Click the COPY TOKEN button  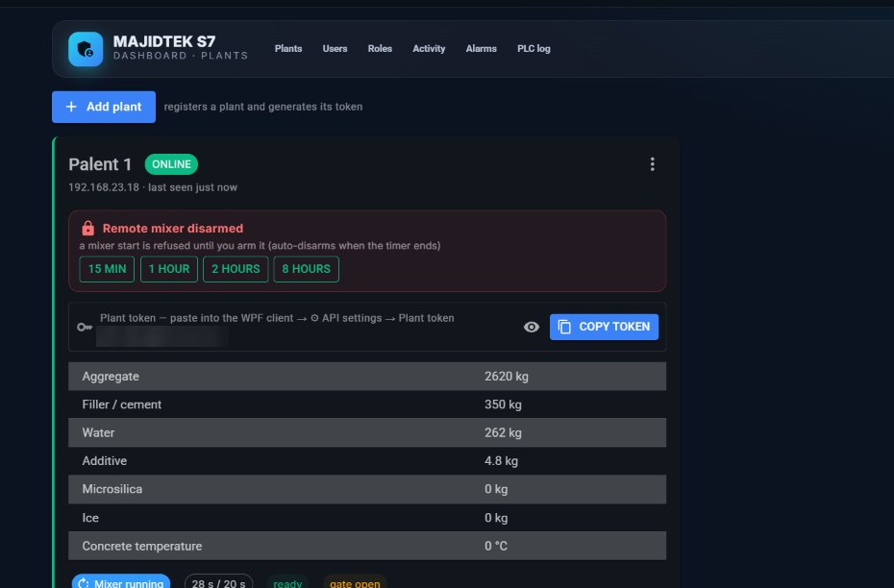[604, 327]
